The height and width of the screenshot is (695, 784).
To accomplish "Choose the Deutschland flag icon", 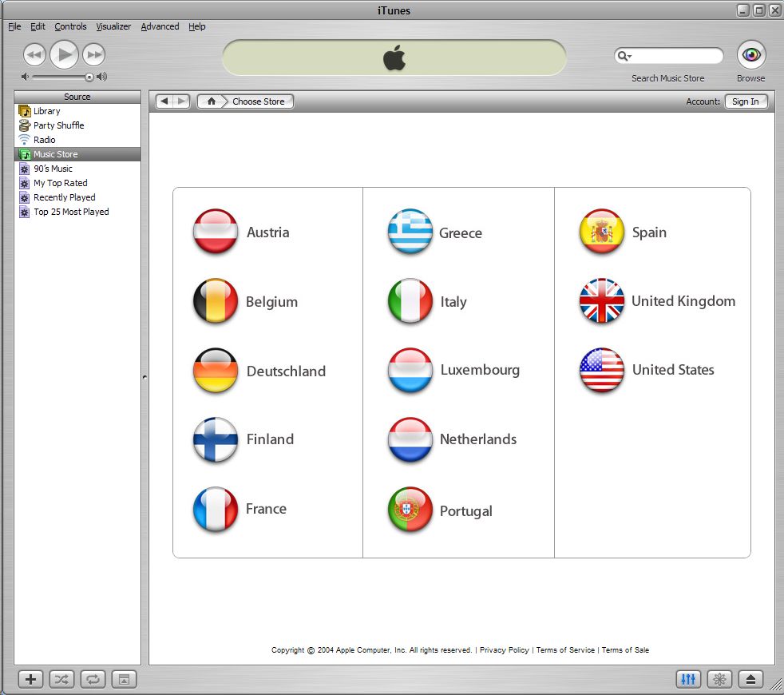I will 216,370.
